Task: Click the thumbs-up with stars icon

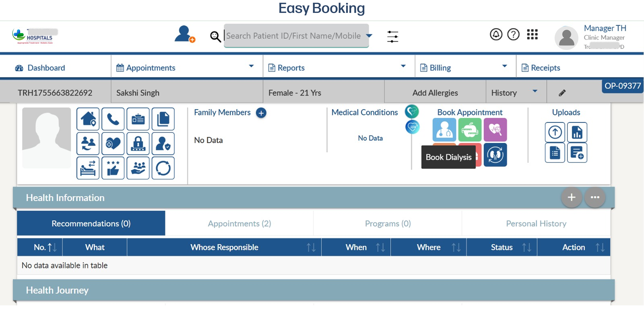Action: [x=113, y=168]
